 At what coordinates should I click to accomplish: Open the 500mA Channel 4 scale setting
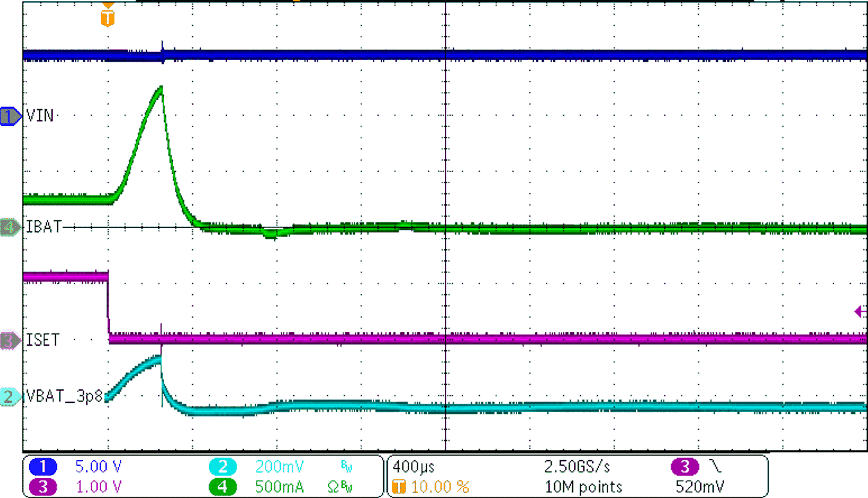(x=281, y=486)
